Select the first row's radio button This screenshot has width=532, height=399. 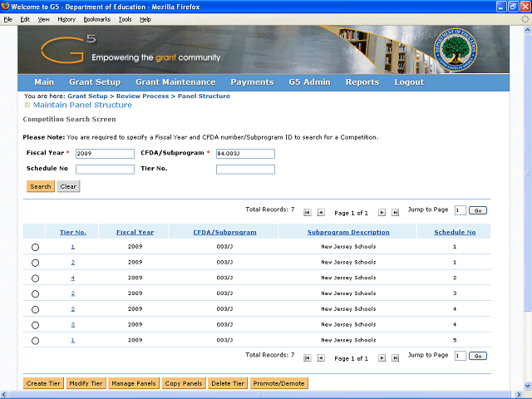(x=35, y=248)
